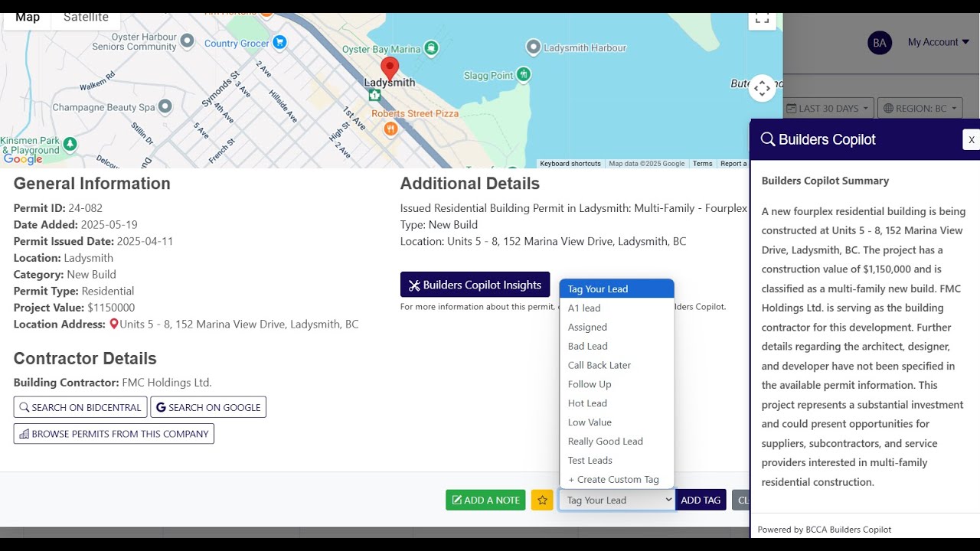Image resolution: width=980 pixels, height=551 pixels.
Task: Choose the Follow Up tag
Action: [617, 384]
